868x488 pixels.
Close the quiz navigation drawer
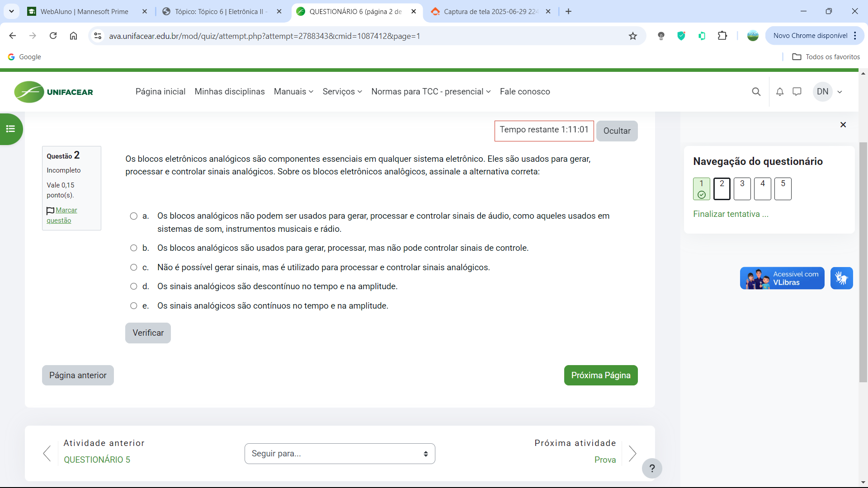[843, 125]
